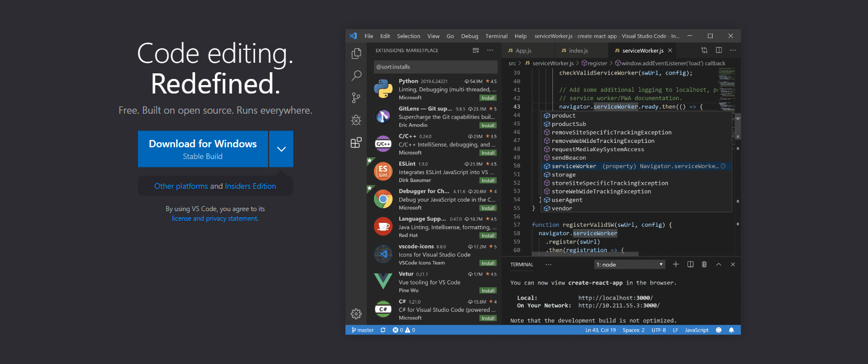Open the Extensions view icon
The width and height of the screenshot is (868, 364).
(x=356, y=143)
